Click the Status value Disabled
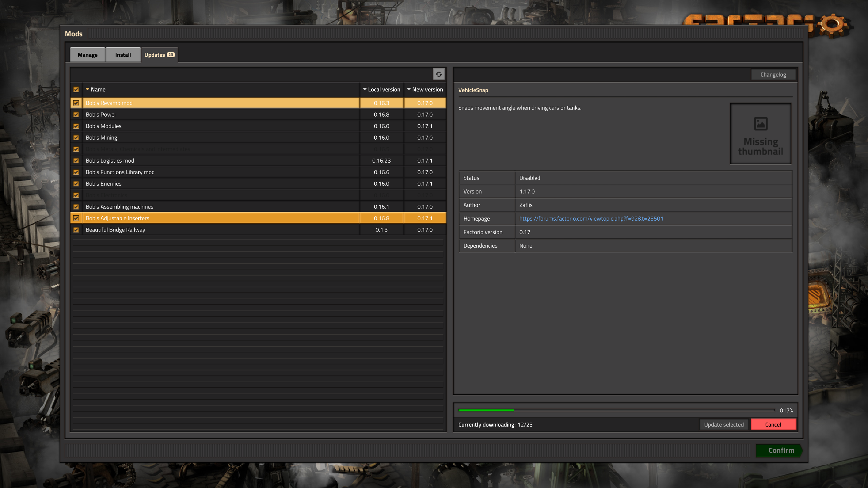This screenshot has height=488, width=868. click(x=530, y=178)
